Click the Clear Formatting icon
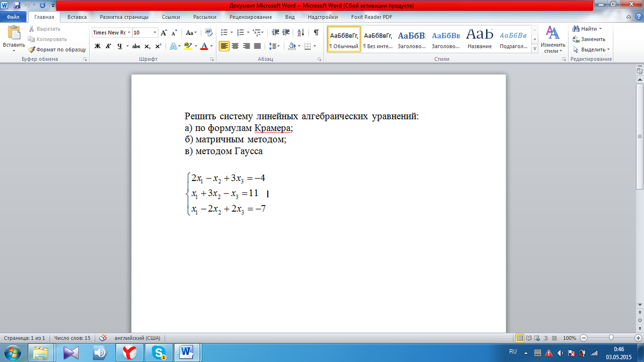This screenshot has height=362, width=644. coord(209,32)
